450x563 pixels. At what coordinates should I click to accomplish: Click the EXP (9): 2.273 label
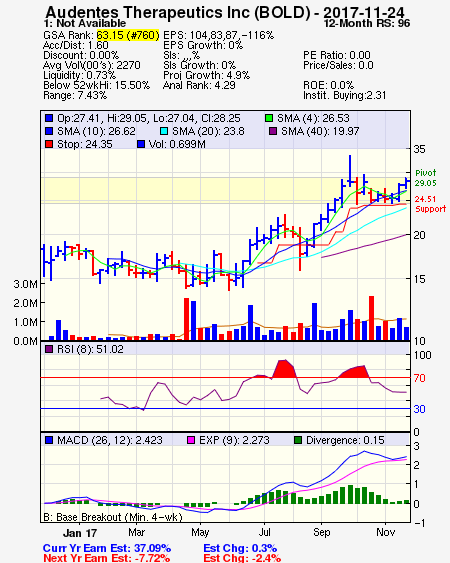tap(234, 440)
